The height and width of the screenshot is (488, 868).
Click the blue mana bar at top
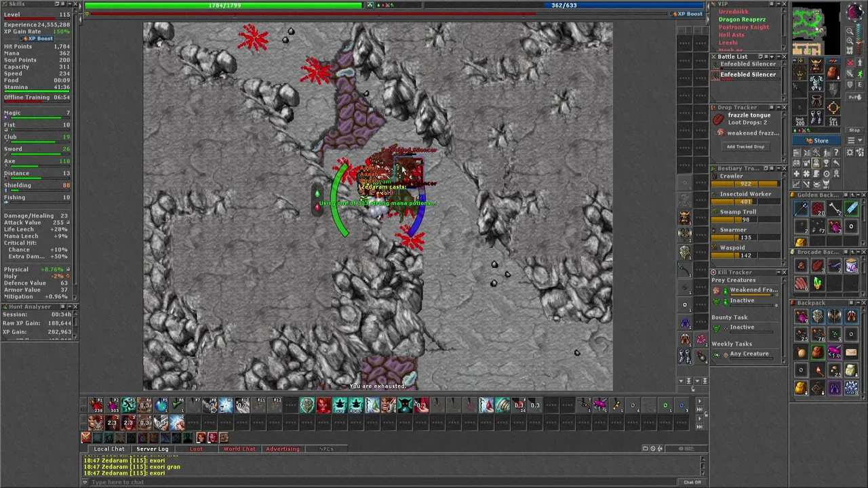(564, 5)
